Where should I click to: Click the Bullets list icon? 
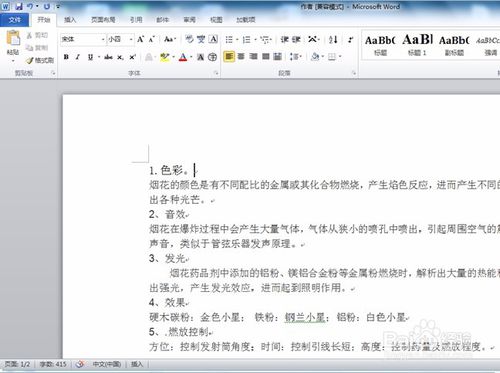tap(229, 40)
